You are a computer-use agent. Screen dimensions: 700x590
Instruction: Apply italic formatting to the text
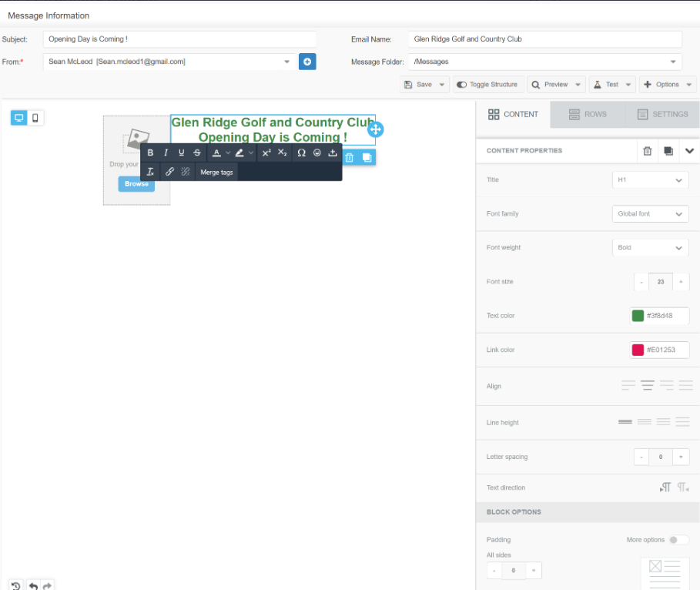tap(166, 153)
